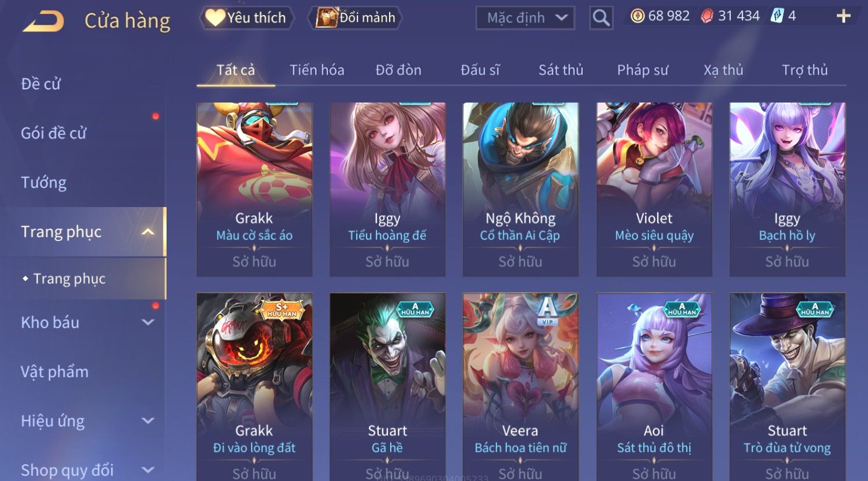Choose Ngộ Không Cổ thần Ai Cập skin

[x=520, y=189]
